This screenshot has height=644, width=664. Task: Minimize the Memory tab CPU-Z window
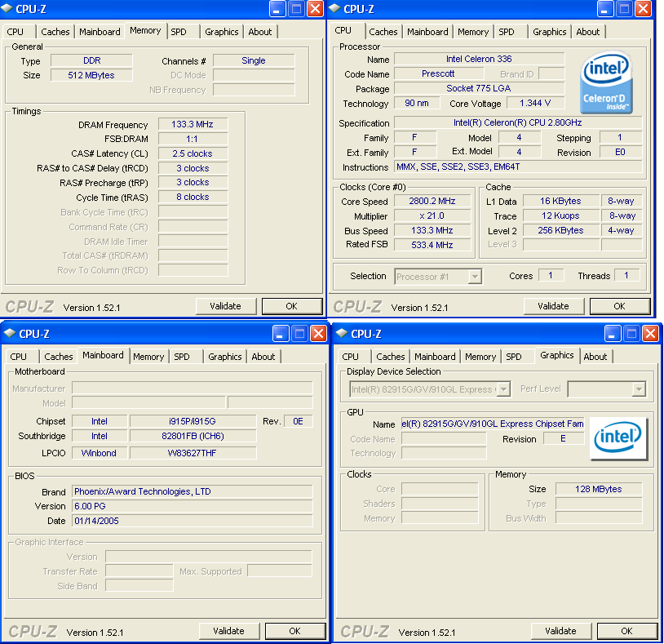277,9
